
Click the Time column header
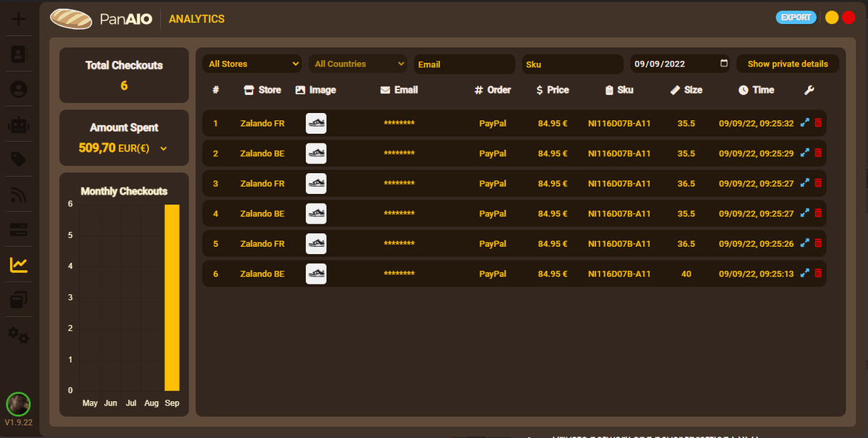pyautogui.click(x=756, y=90)
